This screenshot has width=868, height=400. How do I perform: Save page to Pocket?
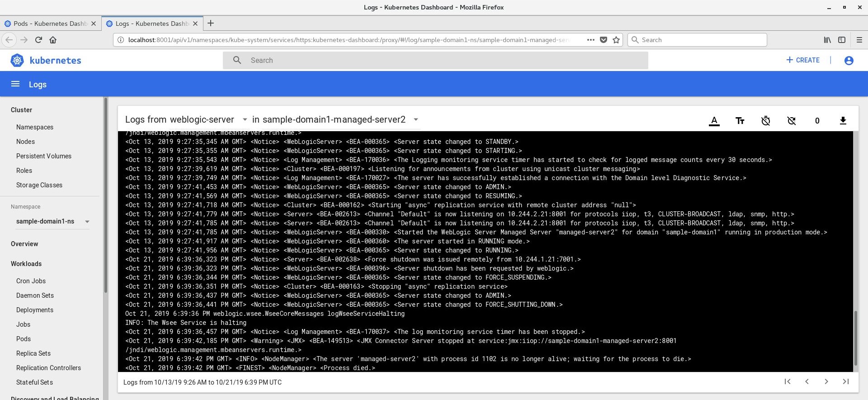pos(603,40)
